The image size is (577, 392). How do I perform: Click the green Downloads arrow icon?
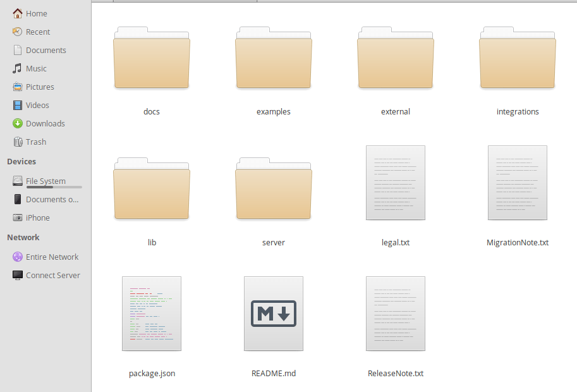coord(17,123)
